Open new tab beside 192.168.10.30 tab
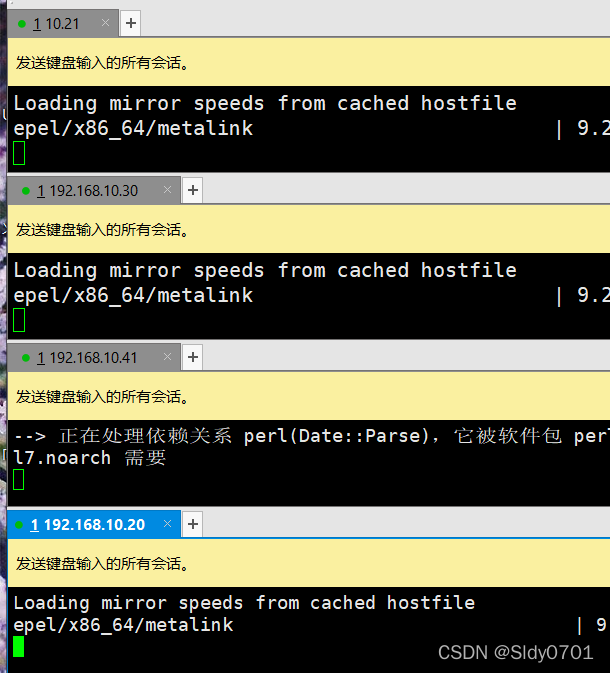The height and width of the screenshot is (673, 610). click(193, 190)
